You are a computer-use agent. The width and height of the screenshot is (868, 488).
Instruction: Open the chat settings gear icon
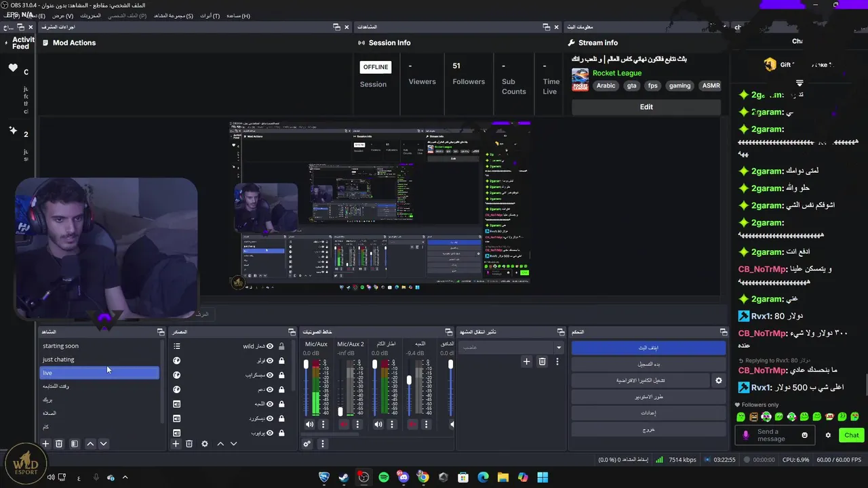[x=828, y=435]
